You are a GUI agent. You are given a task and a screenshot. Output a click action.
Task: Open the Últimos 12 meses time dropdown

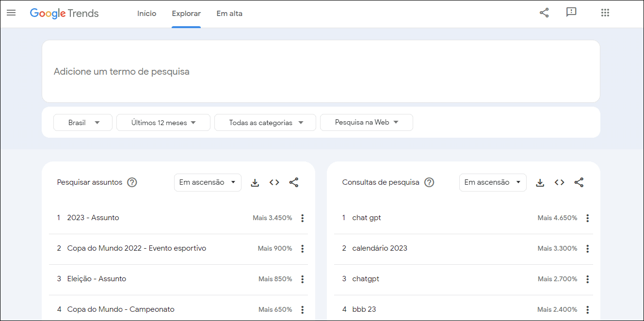[163, 123]
